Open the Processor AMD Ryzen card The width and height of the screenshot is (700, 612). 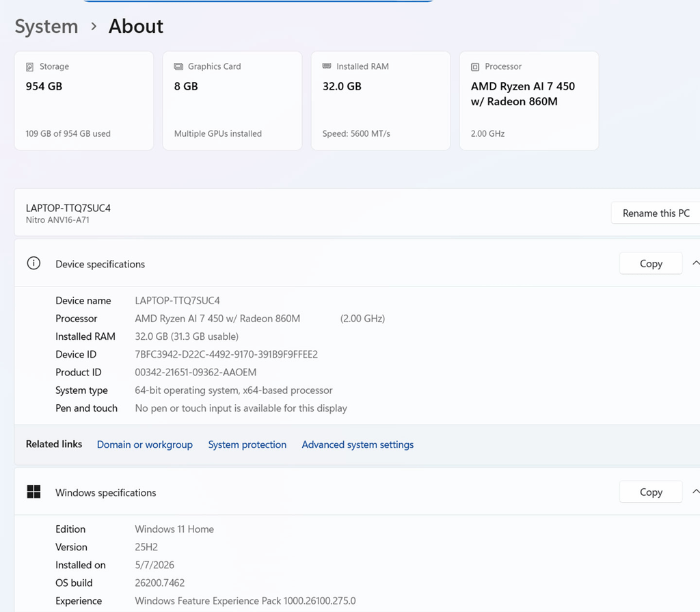[x=529, y=101]
